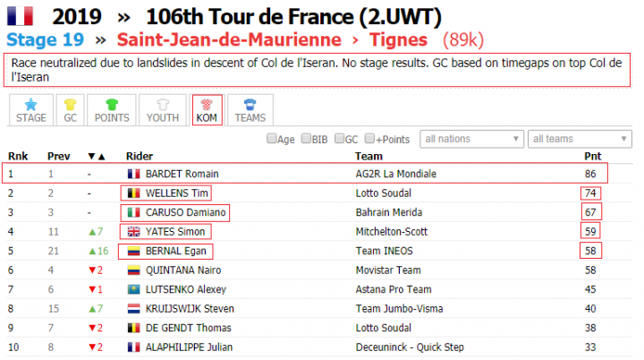Click the French flag beside the race title
Image resolution: width=644 pixels, height=360 pixels.
20,15
